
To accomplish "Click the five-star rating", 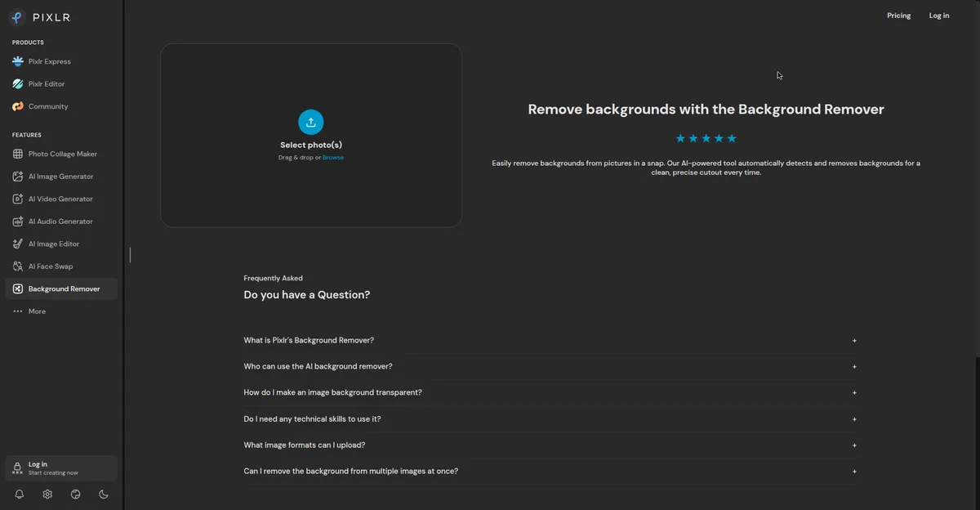I will click(x=706, y=138).
